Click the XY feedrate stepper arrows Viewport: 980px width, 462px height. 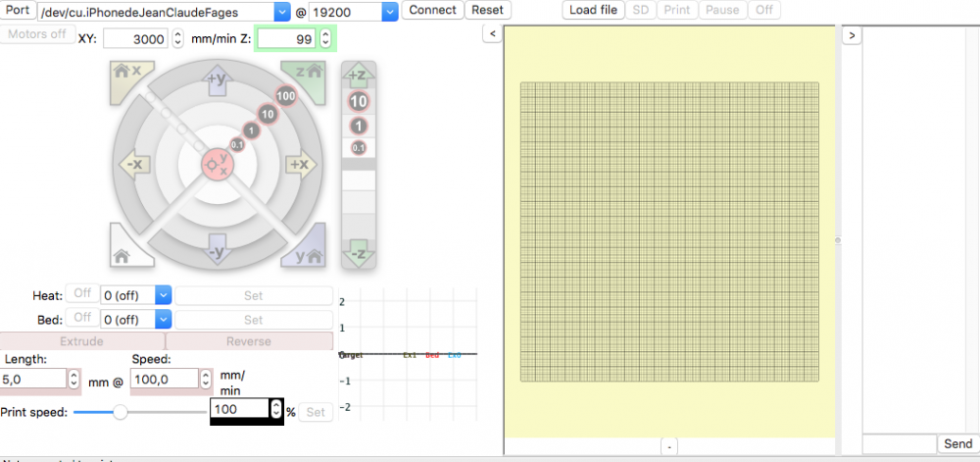click(x=178, y=39)
